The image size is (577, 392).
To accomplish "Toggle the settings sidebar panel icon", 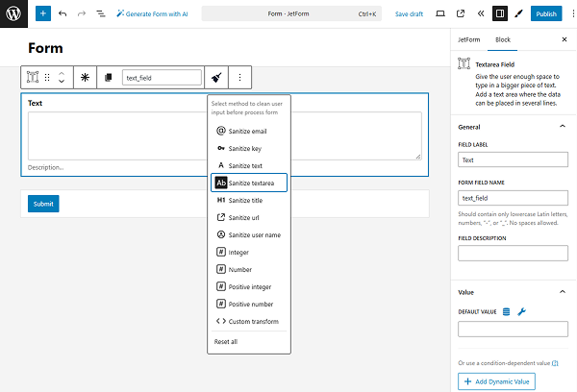I will pyautogui.click(x=500, y=14).
